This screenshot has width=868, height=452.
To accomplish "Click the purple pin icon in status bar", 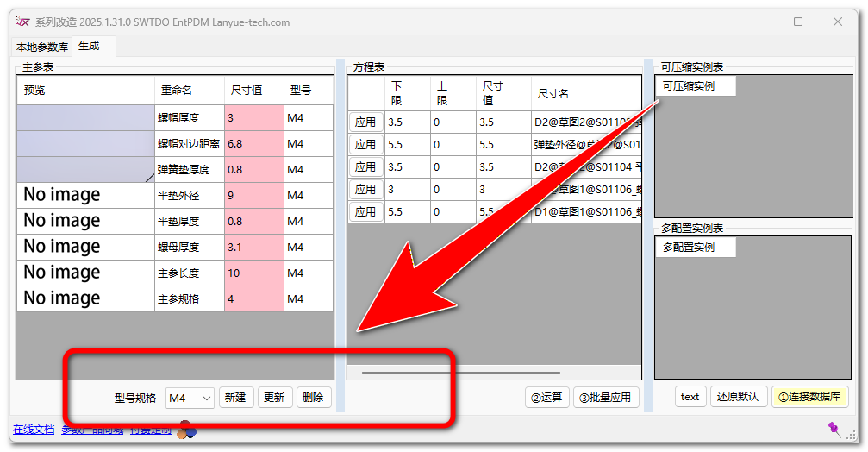I will [834, 428].
